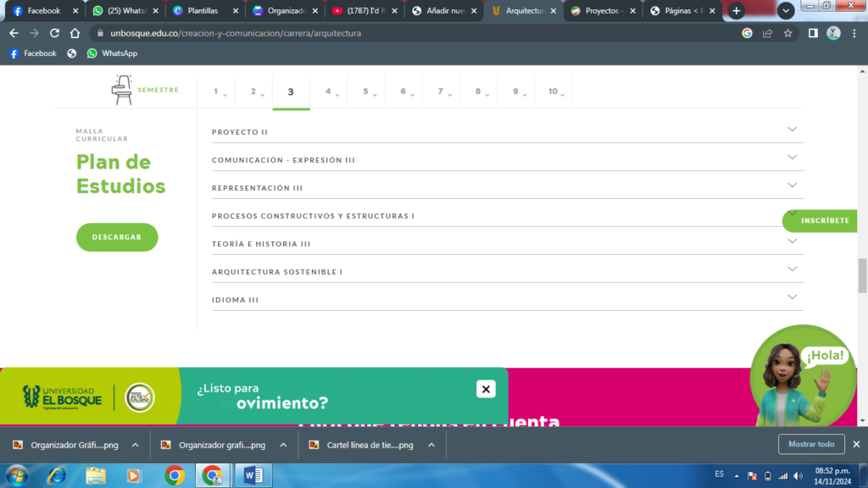Open Internet Explorer from the taskbar
This screenshot has height=488, width=868.
click(57, 475)
